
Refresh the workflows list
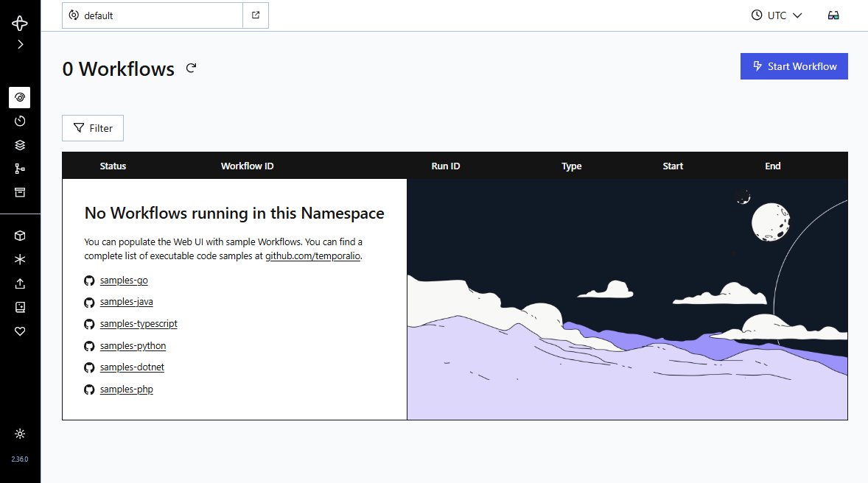click(191, 68)
